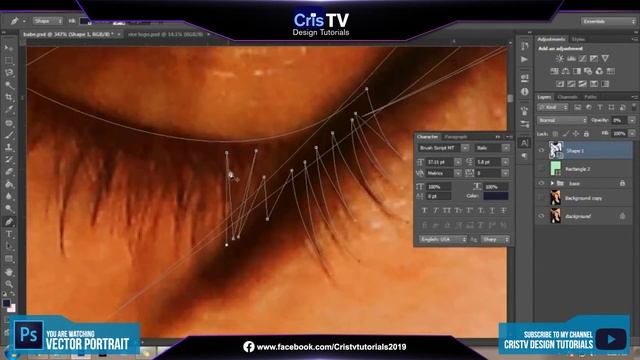Image resolution: width=640 pixels, height=360 pixels.
Task: Toggle lock image pixels brush icon
Action: click(565, 134)
